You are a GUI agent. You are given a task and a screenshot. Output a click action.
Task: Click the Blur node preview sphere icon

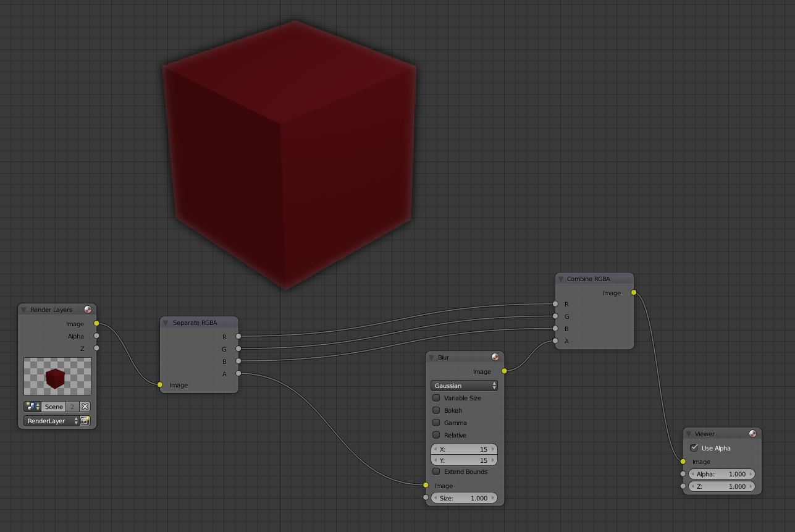click(x=495, y=357)
